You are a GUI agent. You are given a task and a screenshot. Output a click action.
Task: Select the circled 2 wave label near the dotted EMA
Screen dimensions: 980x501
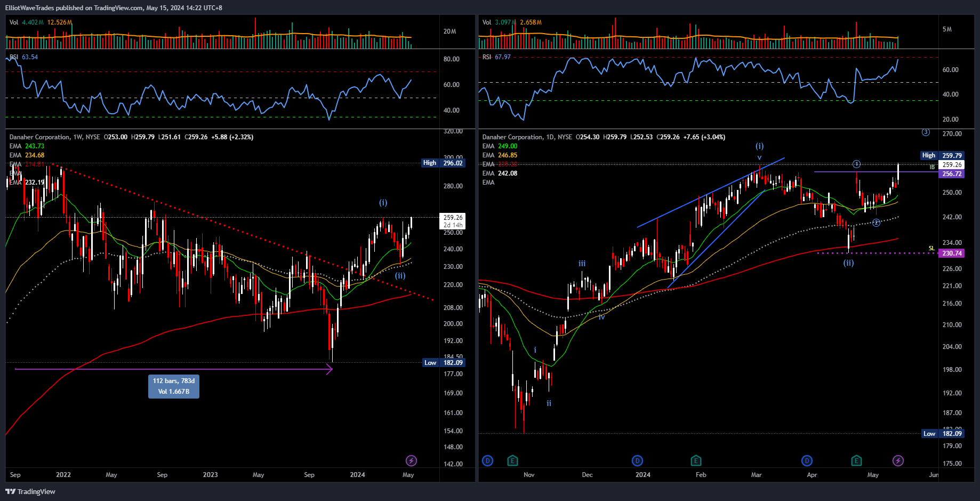tap(876, 222)
